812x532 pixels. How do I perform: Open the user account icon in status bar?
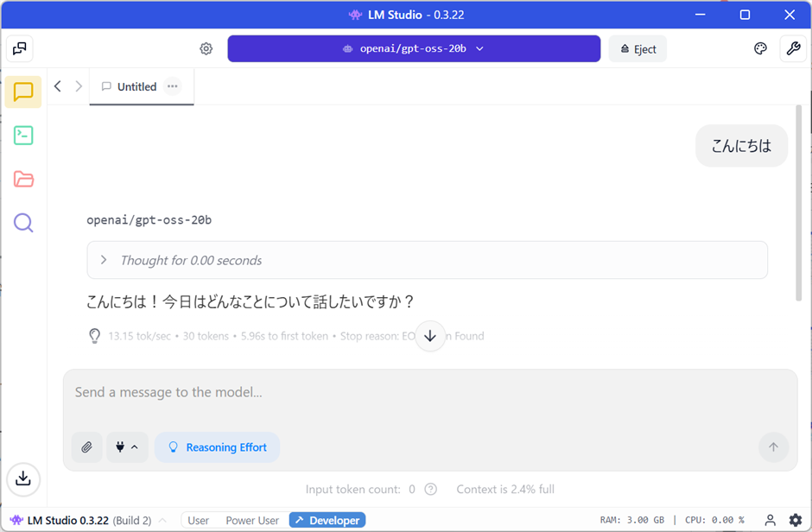770,520
